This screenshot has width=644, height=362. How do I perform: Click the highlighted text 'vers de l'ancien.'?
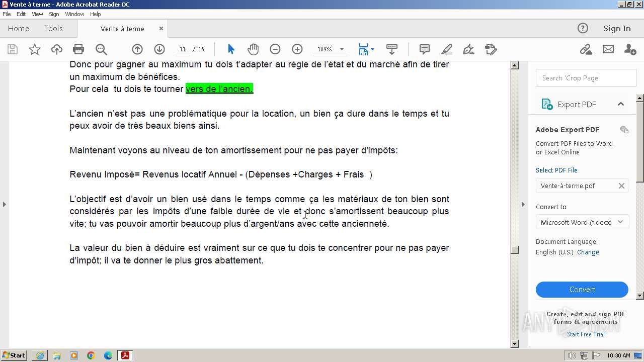[x=219, y=89]
